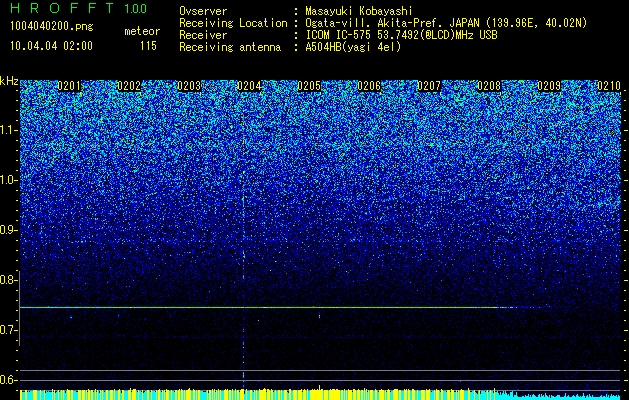The height and width of the screenshot is (400, 629).
Task: Click the 0.7 frequency axis label
Action: pyautogui.click(x=8, y=330)
